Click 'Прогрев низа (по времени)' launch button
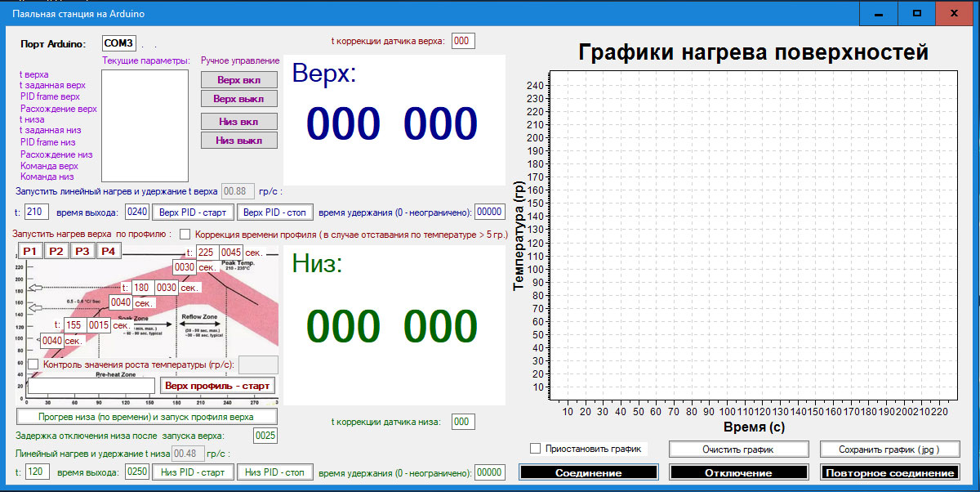 coord(146,417)
